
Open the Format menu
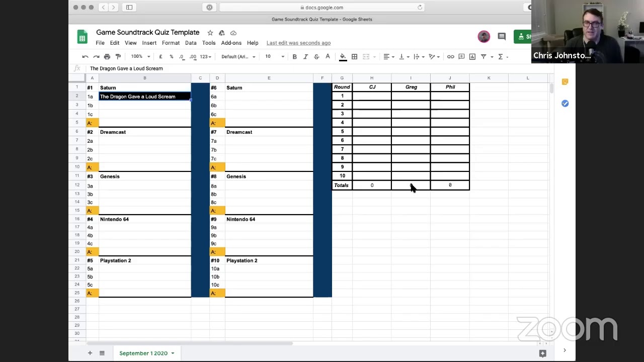tap(171, 43)
